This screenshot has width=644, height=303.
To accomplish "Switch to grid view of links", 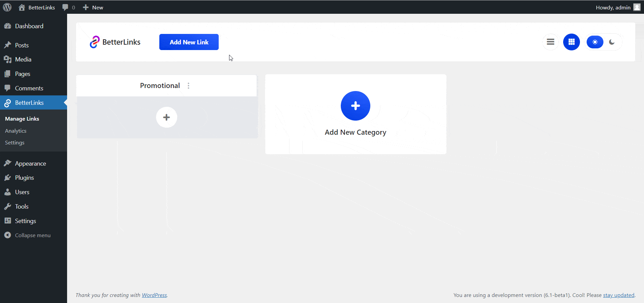I will click(x=571, y=42).
